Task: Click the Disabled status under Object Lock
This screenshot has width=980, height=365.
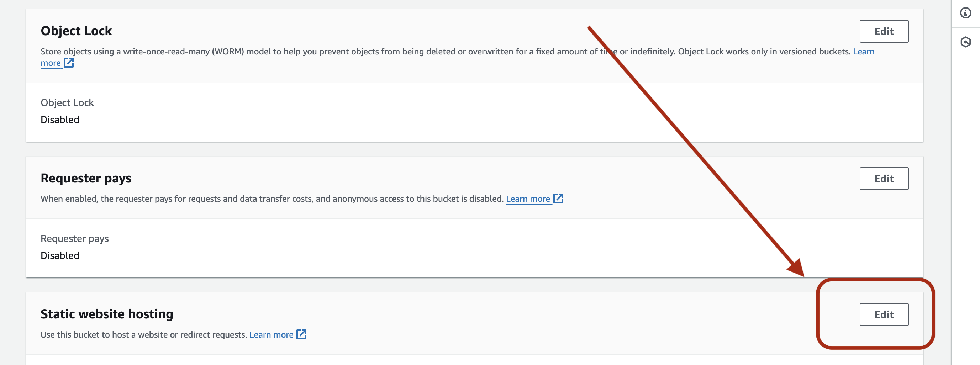Action: click(60, 120)
